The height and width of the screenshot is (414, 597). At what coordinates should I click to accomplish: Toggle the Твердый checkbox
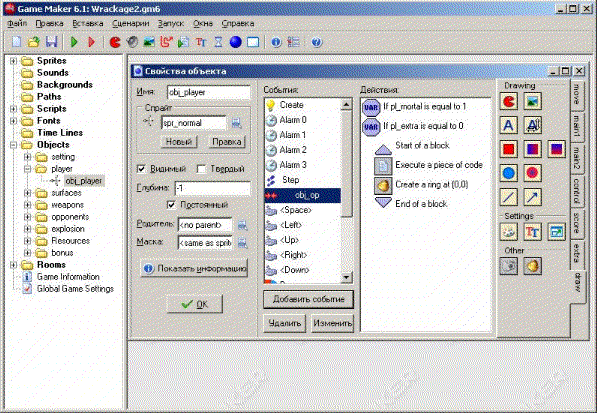coord(201,169)
